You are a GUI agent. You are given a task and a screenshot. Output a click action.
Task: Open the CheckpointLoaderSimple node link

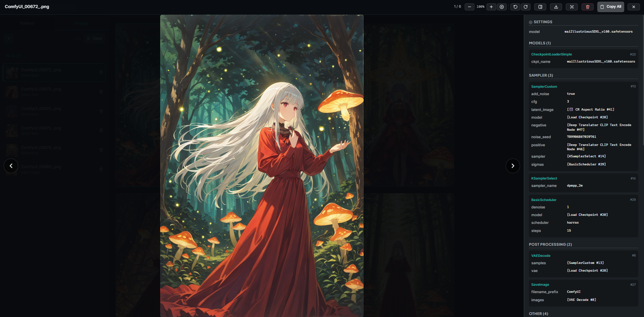pyautogui.click(x=551, y=54)
